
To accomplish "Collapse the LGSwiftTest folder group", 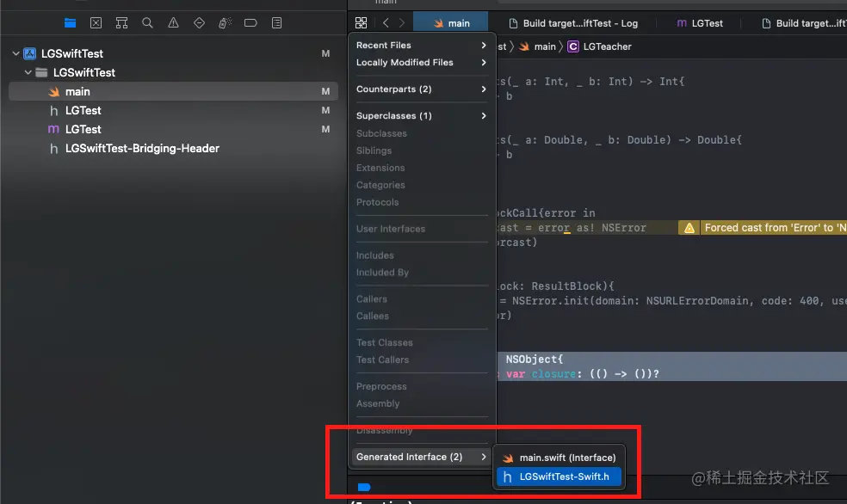I will click(x=28, y=72).
